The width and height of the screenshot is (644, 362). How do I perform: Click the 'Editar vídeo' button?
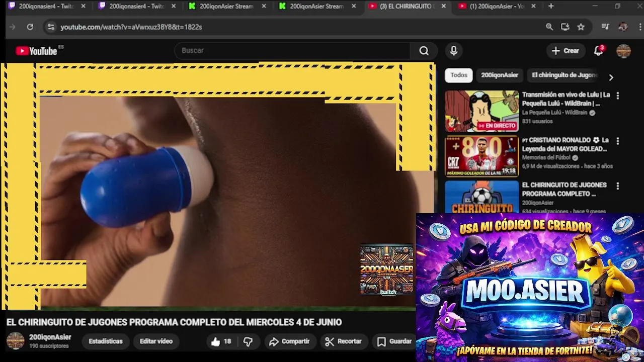click(x=156, y=341)
